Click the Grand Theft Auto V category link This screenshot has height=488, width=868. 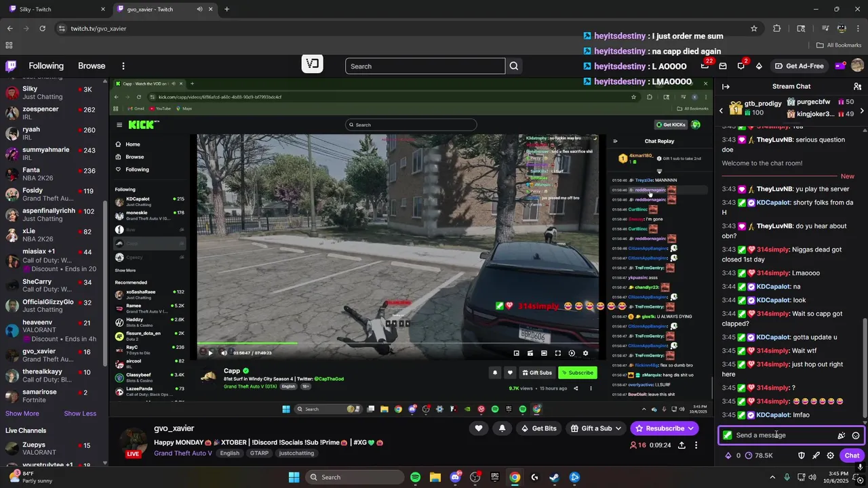tap(183, 453)
